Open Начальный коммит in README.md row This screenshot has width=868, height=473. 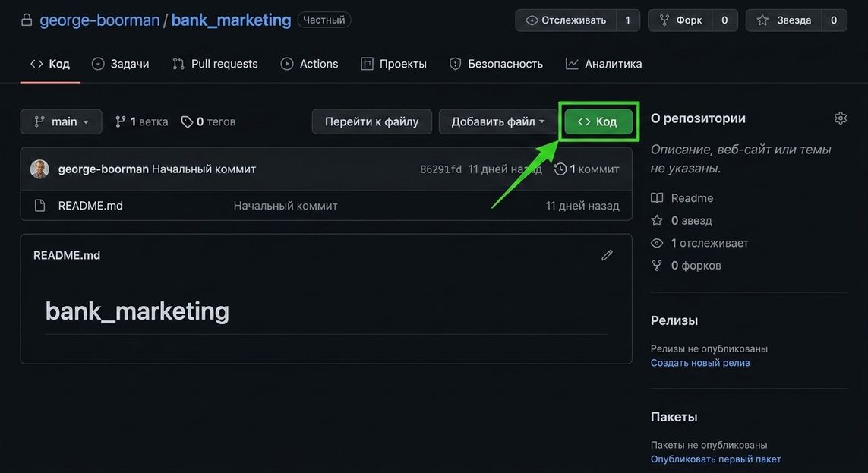286,206
